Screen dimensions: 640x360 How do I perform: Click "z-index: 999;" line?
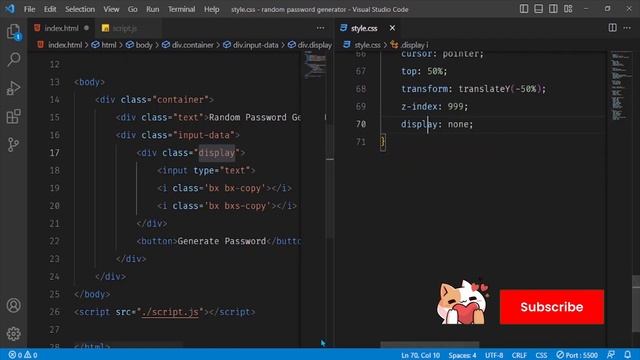[x=434, y=107]
